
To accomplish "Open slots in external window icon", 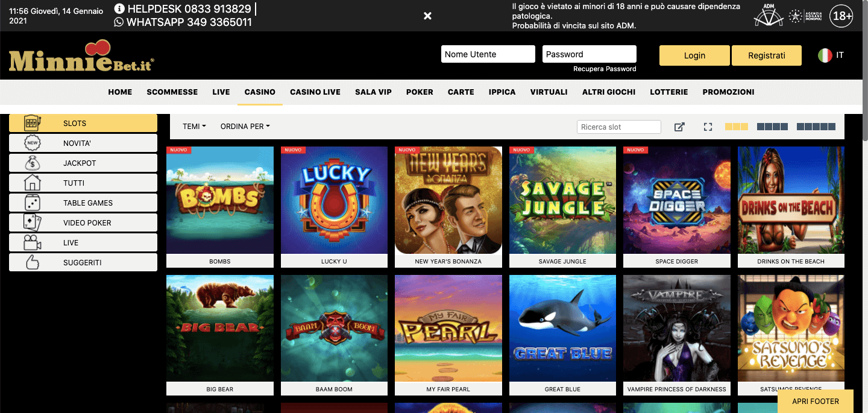I will [x=679, y=127].
